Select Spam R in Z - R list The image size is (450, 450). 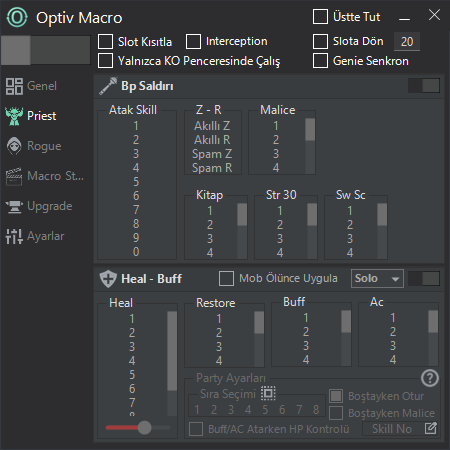212,168
